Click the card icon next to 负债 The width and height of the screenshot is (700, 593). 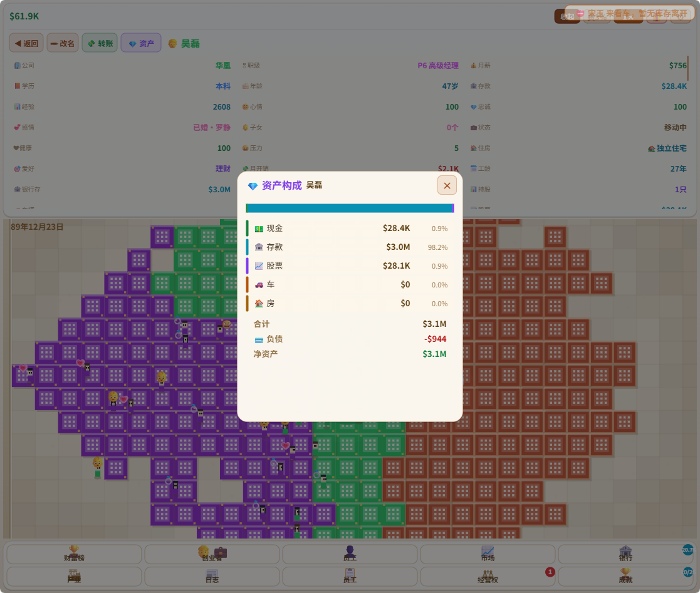tap(259, 339)
